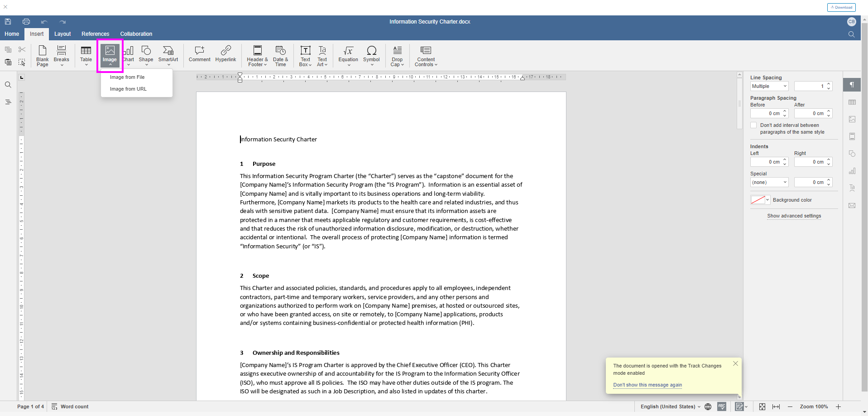The width and height of the screenshot is (868, 416).
Task: Click the Left indent value field
Action: tap(769, 162)
